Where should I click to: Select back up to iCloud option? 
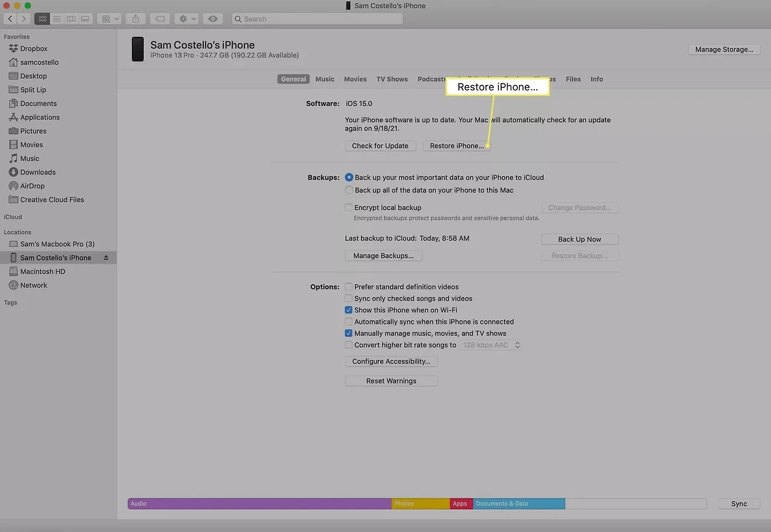(349, 178)
